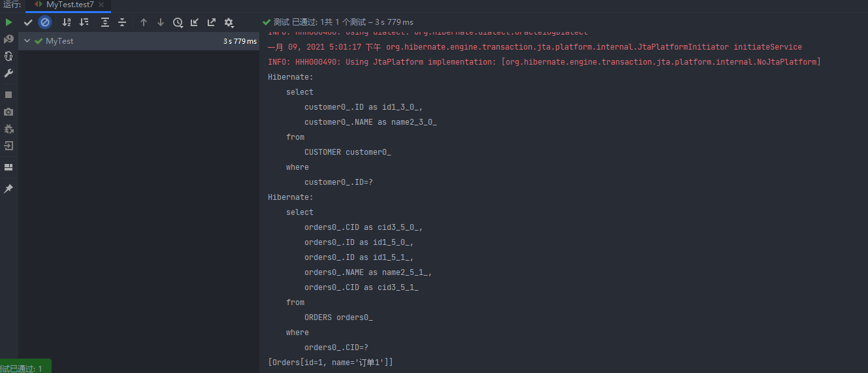Screen dimensions: 868x373
Task: Select the MyTest.test7 run tab
Action: 68,5
